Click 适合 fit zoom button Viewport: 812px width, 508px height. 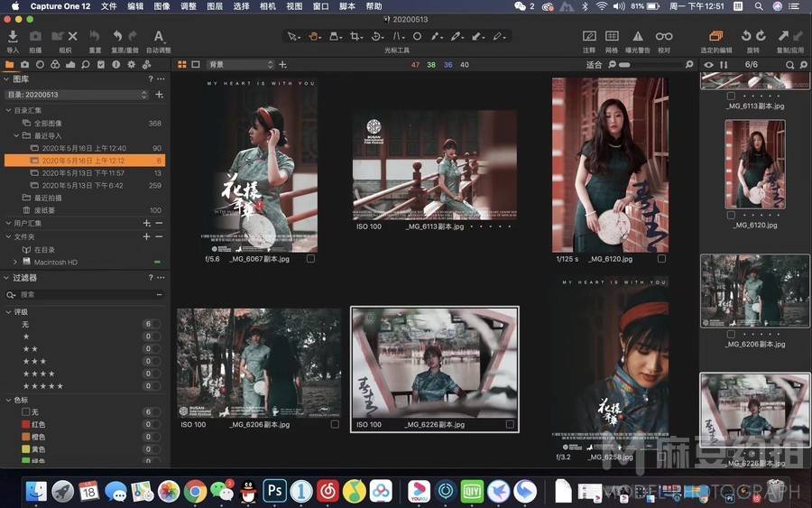pos(594,65)
